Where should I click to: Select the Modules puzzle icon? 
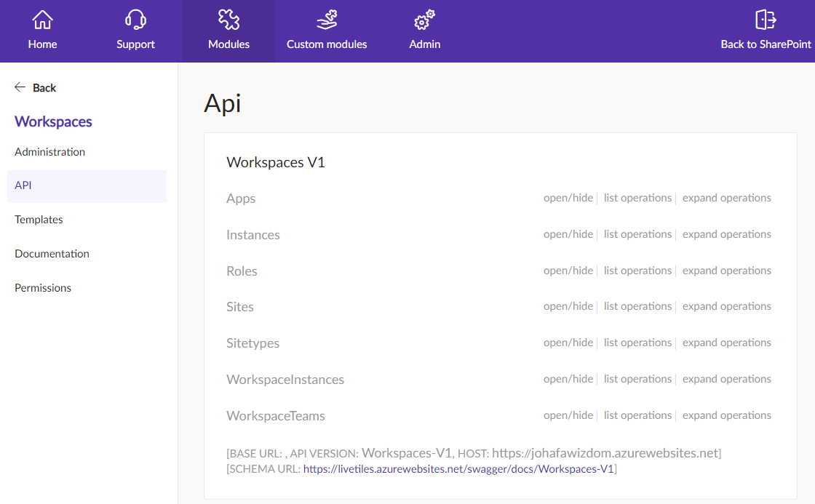[228, 20]
